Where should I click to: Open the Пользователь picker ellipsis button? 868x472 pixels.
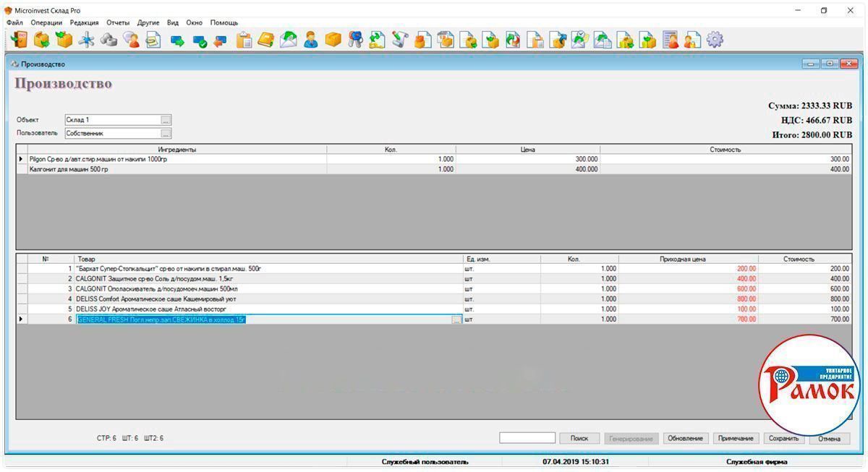[166, 134]
